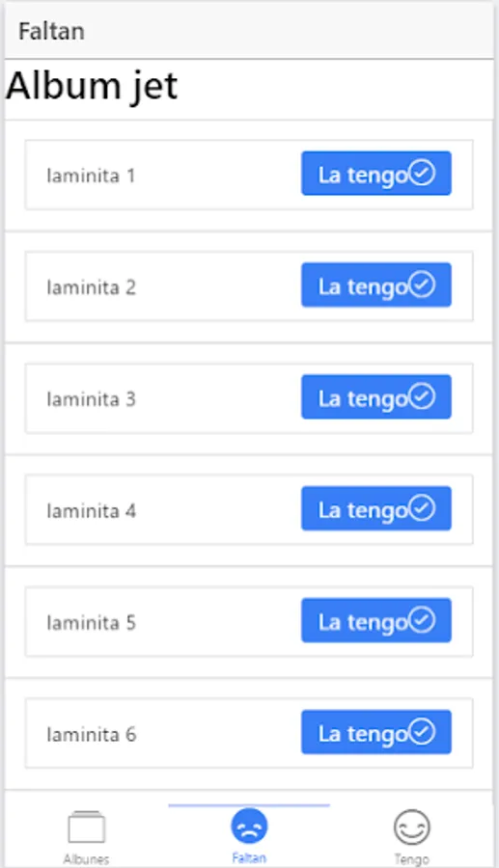Select the sad face Faltan icon
This screenshot has width=499, height=868.
click(x=249, y=827)
